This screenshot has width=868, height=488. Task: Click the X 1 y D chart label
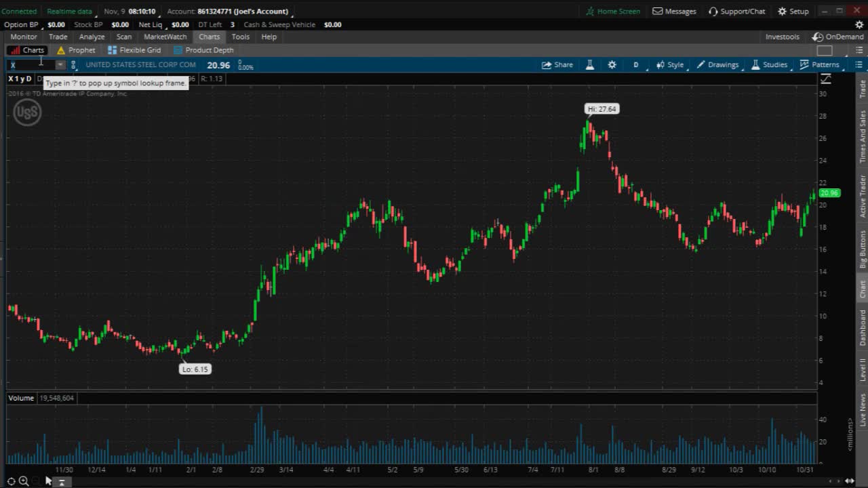[20, 79]
